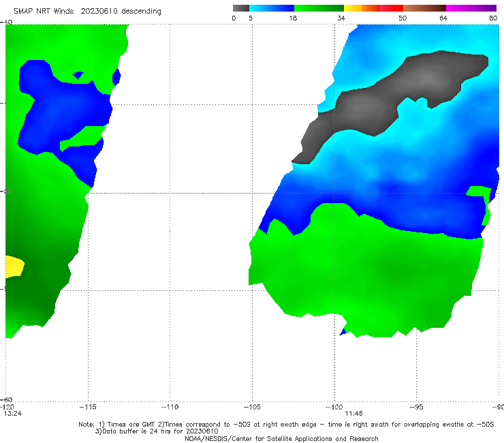504x443 pixels.
Task: Click the NOAA/NESDIS credit line
Action: 281,438
